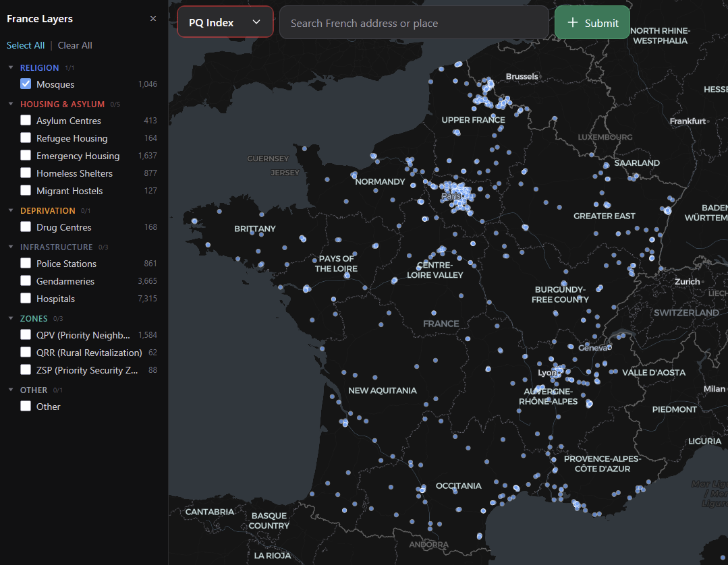
Task: Check the Emergency Housing checkbox
Action: coord(26,155)
